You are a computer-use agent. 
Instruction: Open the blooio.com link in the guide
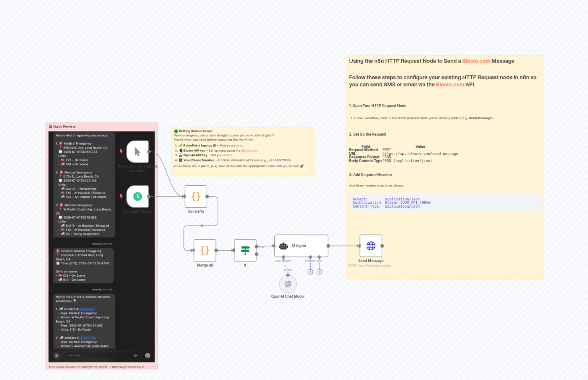point(249,151)
